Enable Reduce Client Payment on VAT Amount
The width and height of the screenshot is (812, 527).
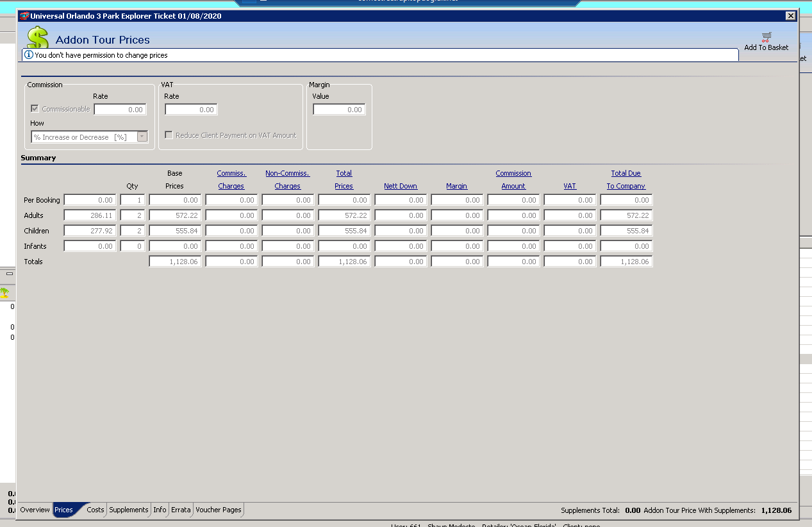tap(169, 135)
